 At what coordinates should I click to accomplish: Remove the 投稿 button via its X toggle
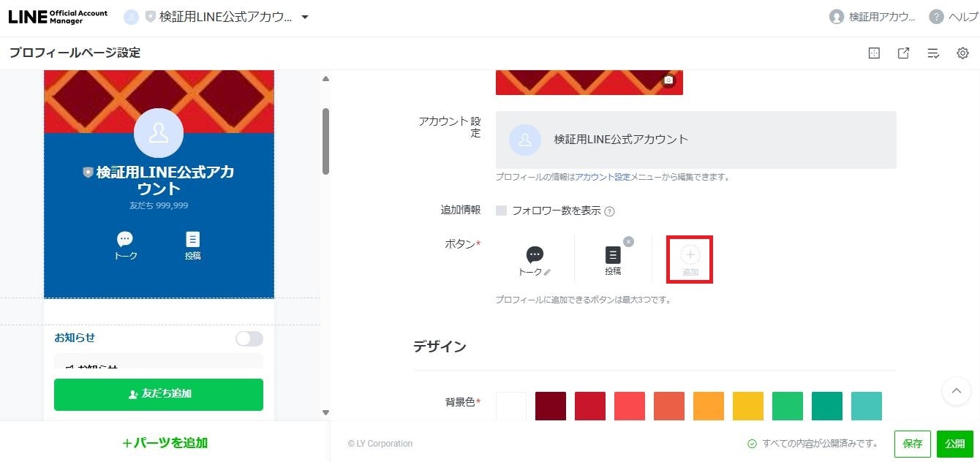[627, 241]
